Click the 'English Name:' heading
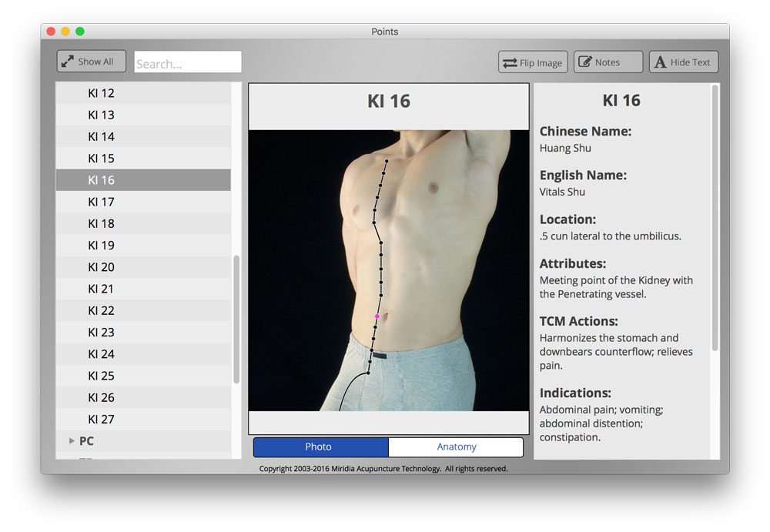This screenshot has width=770, height=532. point(583,176)
